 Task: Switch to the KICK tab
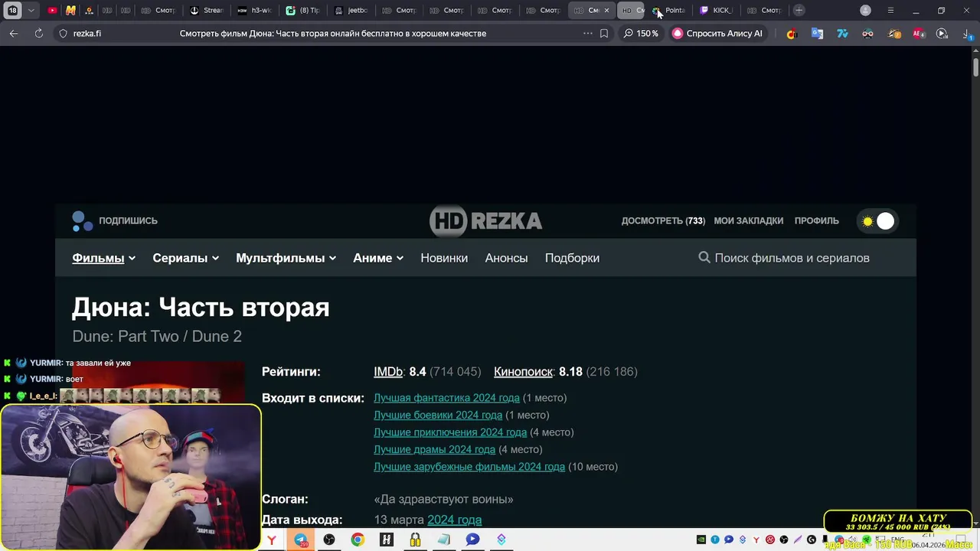click(x=717, y=10)
